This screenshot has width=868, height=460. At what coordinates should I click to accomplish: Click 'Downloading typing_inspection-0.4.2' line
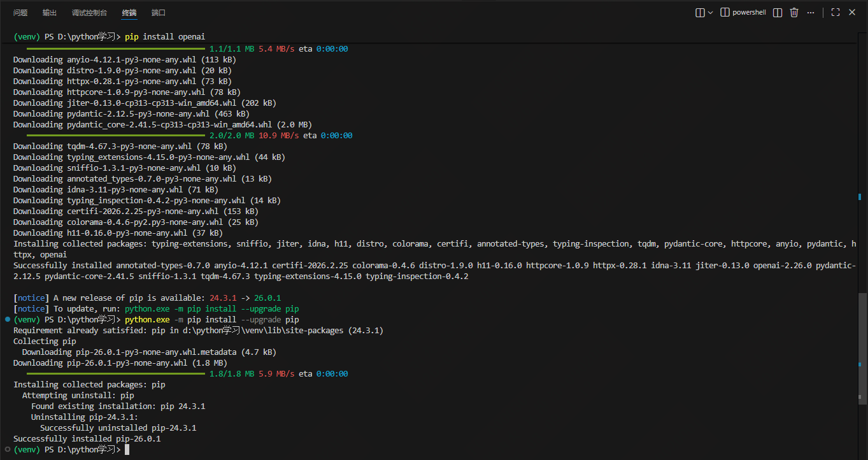147,201
